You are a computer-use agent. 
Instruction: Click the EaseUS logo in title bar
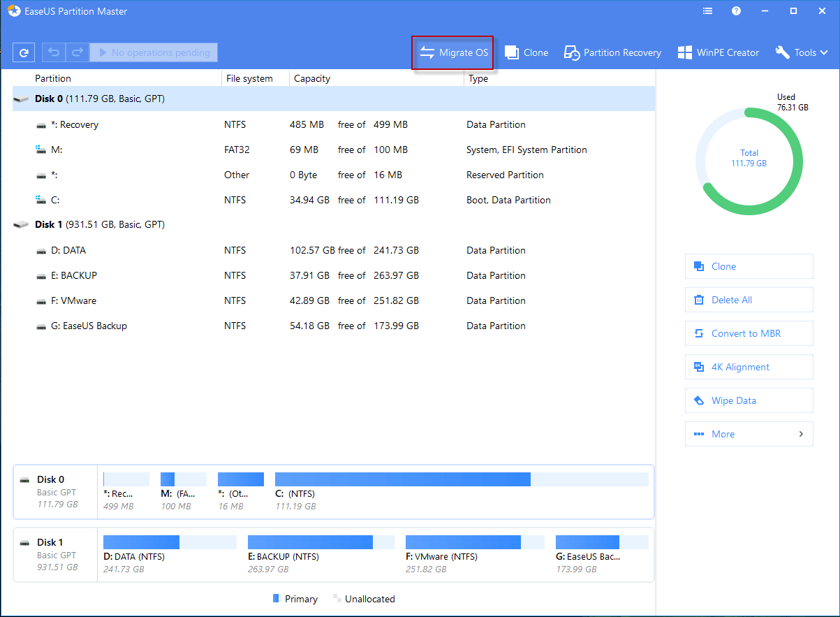click(14, 11)
